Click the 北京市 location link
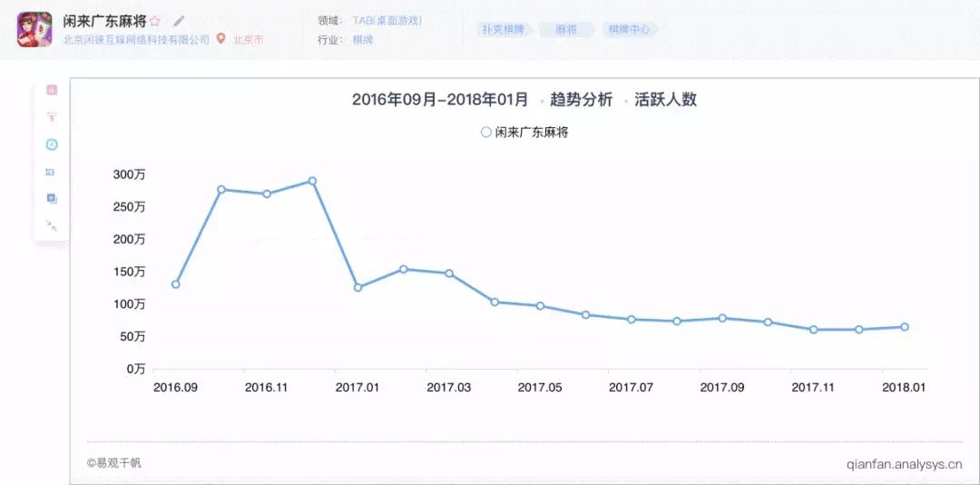980x485 pixels. (x=248, y=39)
